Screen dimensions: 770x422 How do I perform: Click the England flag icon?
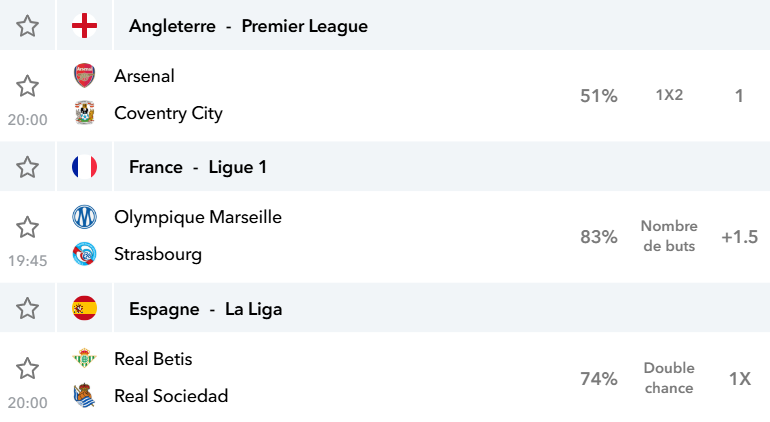point(84,26)
